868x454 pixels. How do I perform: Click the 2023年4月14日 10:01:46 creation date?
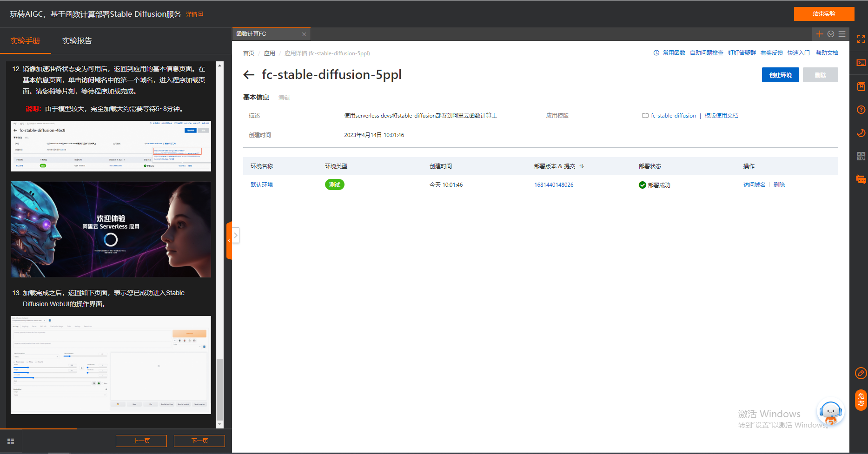(374, 135)
